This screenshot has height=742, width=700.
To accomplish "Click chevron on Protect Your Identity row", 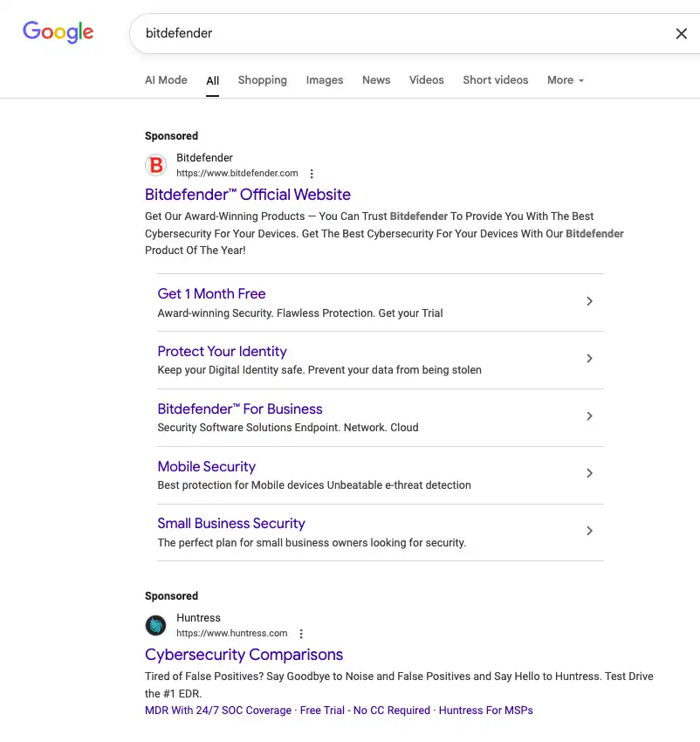I will tap(589, 359).
